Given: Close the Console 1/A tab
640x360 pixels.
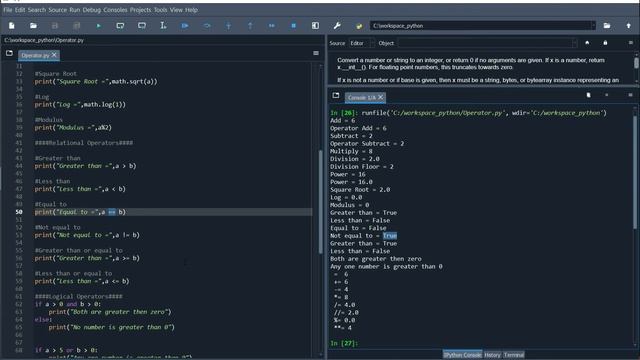Looking at the screenshot, I should pos(380,97).
